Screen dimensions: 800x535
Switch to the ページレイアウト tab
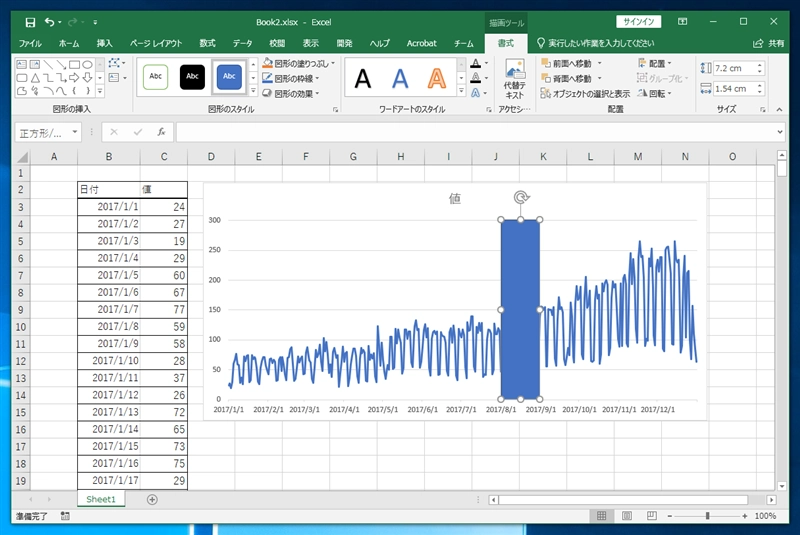tap(156, 43)
